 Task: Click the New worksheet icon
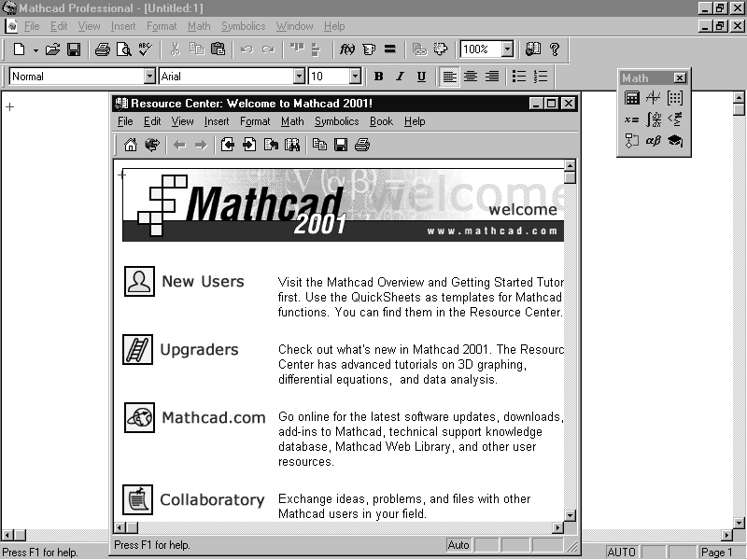(x=19, y=49)
